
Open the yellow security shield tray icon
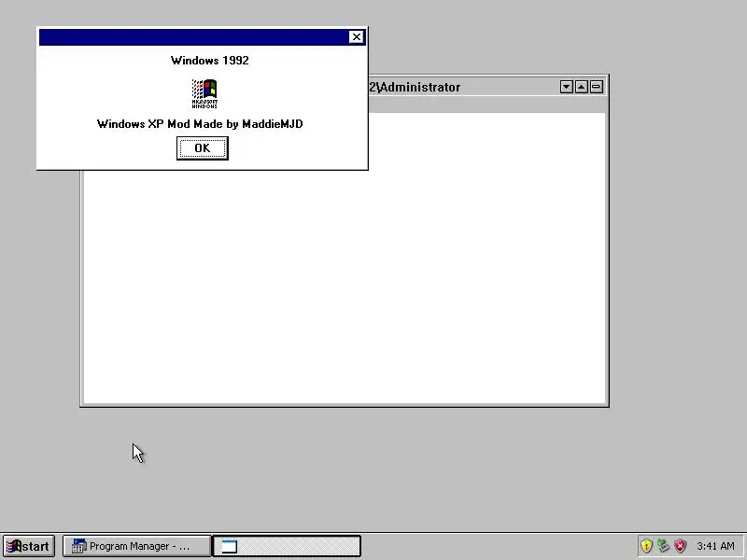[x=646, y=546]
